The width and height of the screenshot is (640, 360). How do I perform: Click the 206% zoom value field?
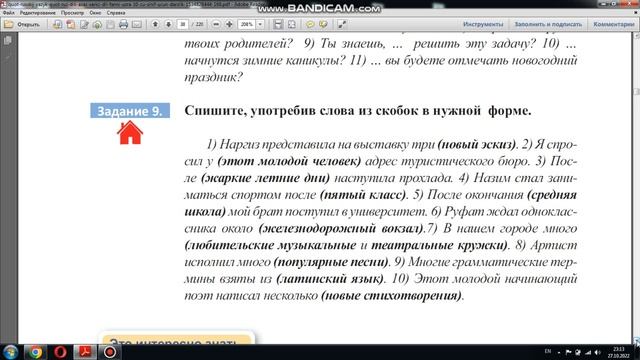point(246,24)
